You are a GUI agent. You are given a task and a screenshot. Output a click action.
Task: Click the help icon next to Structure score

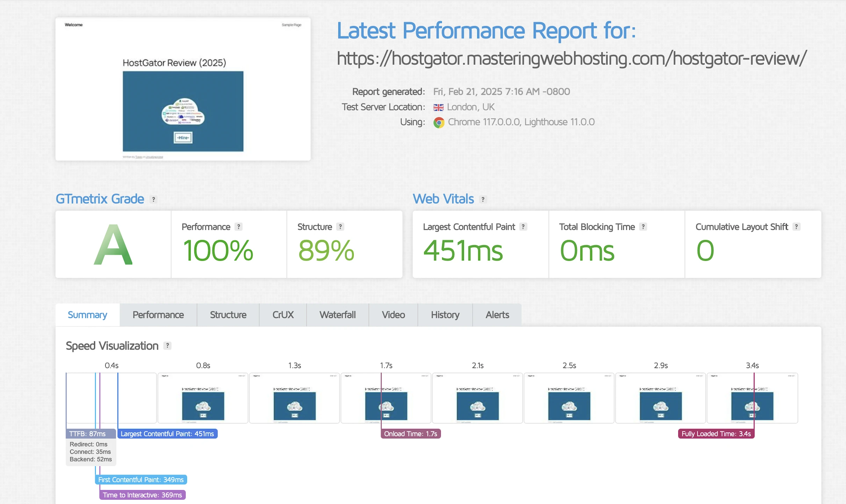tap(340, 227)
